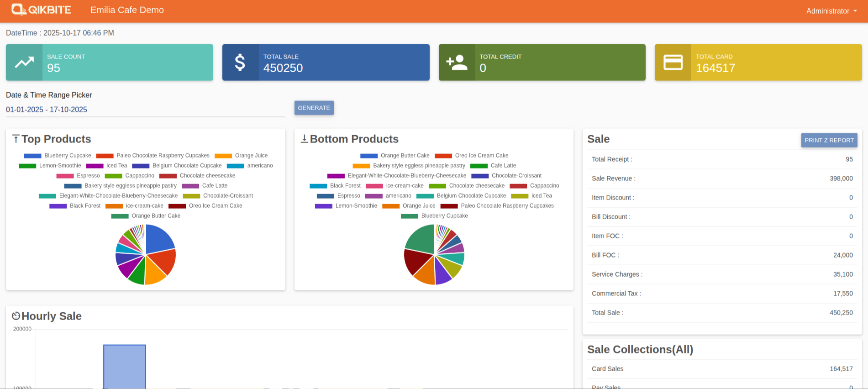The height and width of the screenshot is (389, 868).
Task: Click the Emilia Cafe Demo title
Action: 127,10
